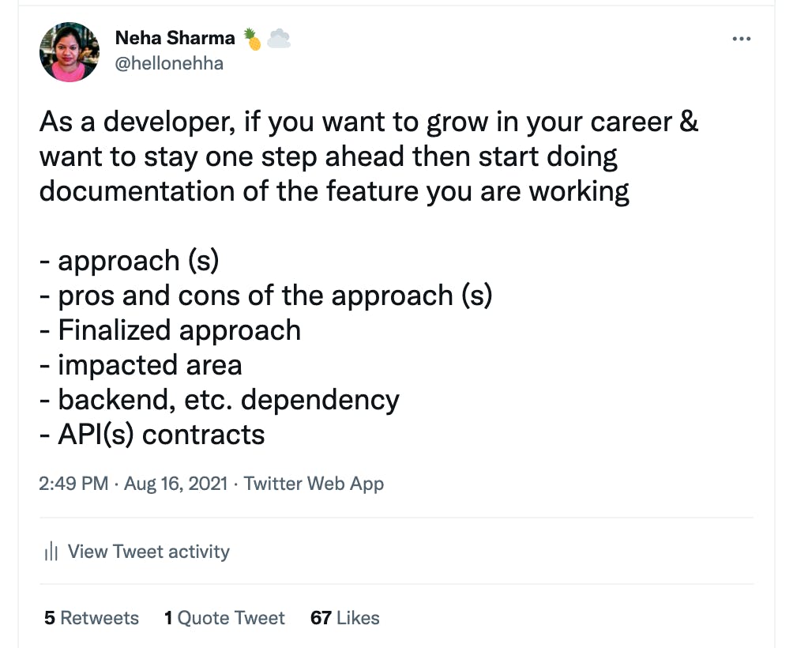Click the 2:49 PM timestamp
This screenshot has width=812, height=648.
(73, 484)
